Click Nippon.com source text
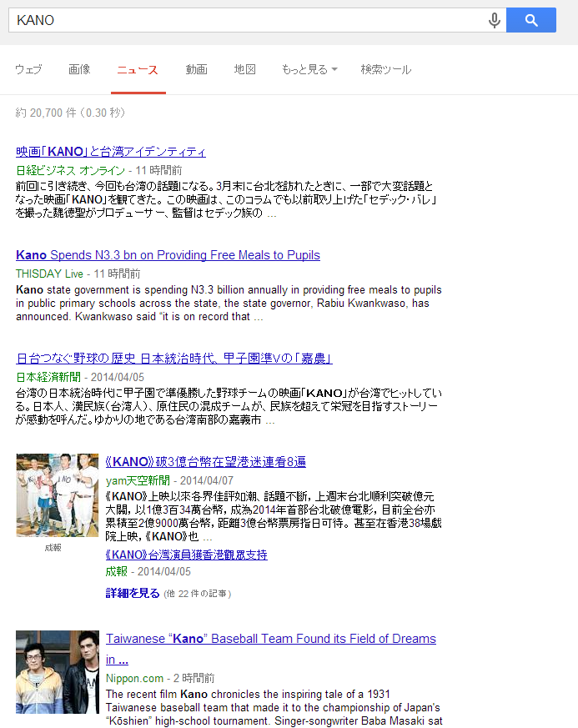Screen dimensions: 578x728 click(x=134, y=678)
